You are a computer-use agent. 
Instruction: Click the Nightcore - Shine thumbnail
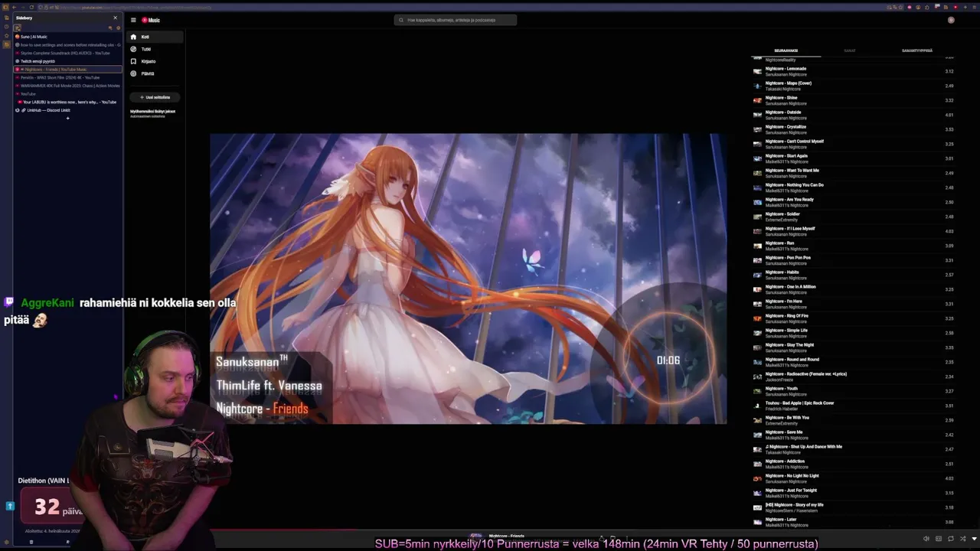point(757,100)
